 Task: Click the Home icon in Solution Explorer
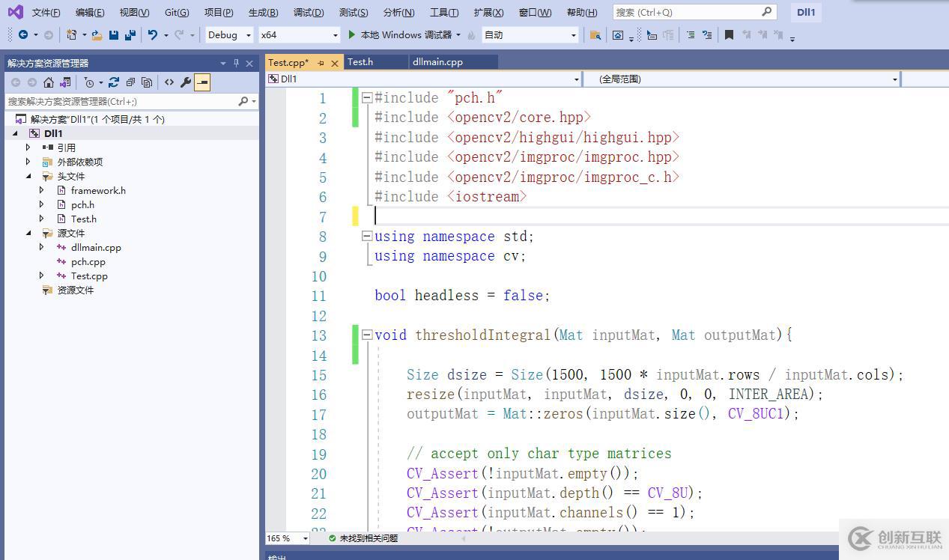coord(49,82)
